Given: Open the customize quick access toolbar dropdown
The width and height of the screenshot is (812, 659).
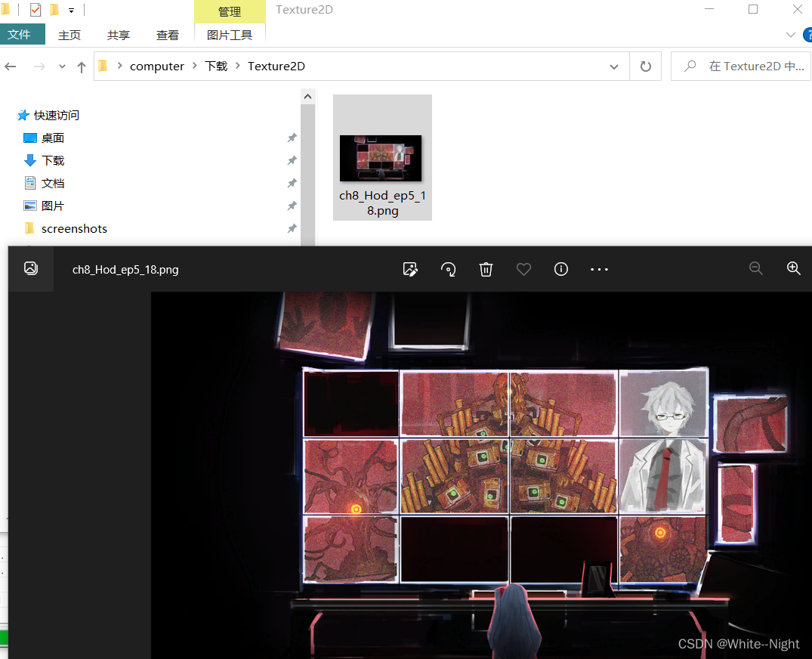Looking at the screenshot, I should click(x=72, y=11).
